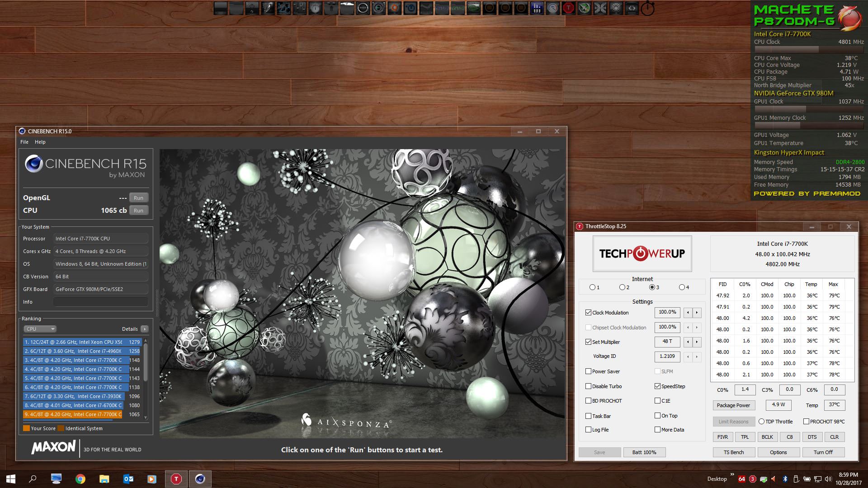This screenshot has width=868, height=488.
Task: Decrease Clock Modulation with left arrow
Action: (x=688, y=312)
